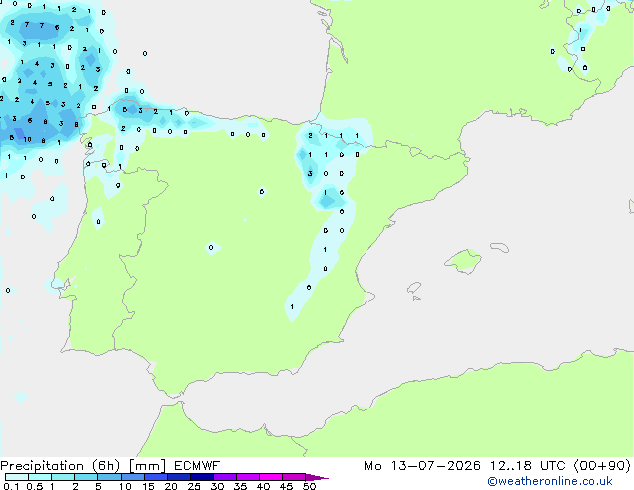Pick the legend swatch between 40 and 45

[271, 477]
